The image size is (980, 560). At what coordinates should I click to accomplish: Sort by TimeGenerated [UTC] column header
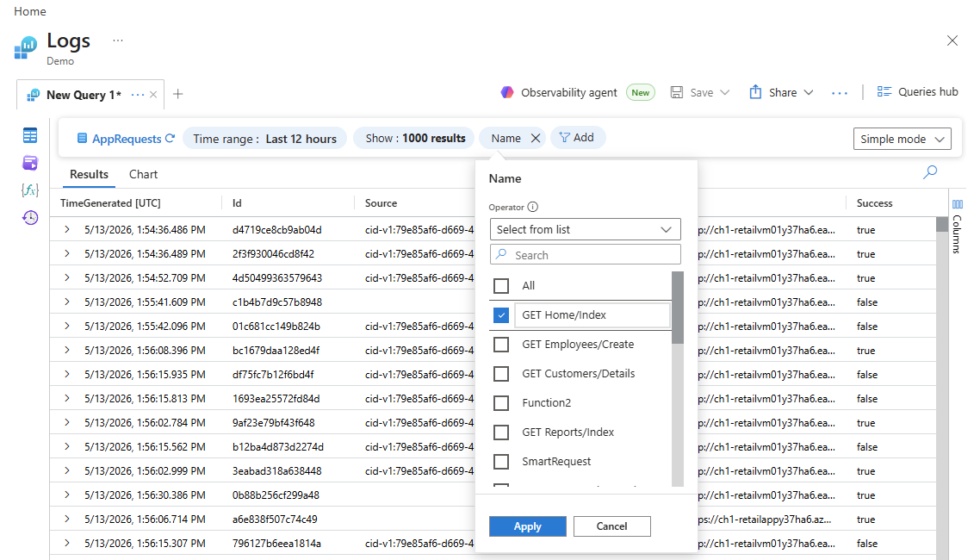tap(110, 203)
